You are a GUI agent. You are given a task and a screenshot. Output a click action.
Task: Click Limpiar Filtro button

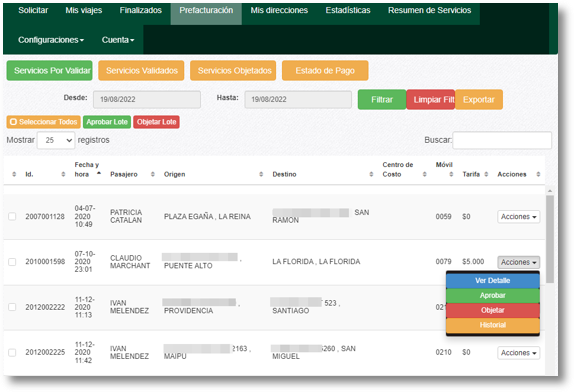431,100
